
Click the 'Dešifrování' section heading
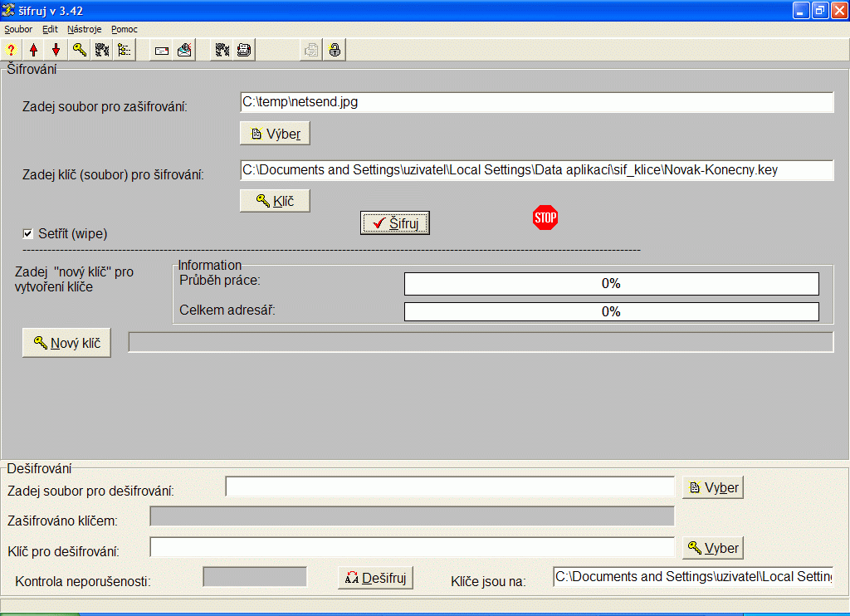point(39,468)
